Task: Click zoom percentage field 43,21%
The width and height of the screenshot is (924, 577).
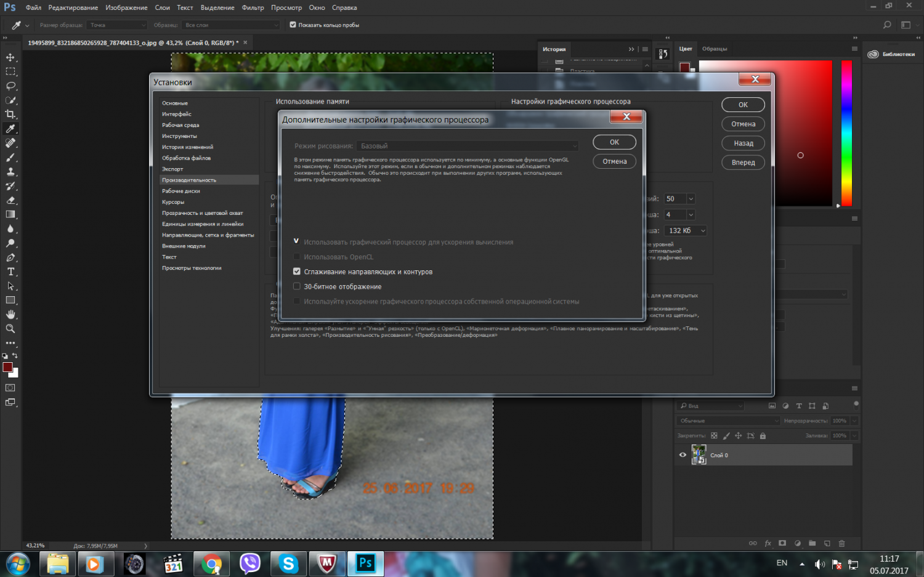Action: tap(35, 546)
